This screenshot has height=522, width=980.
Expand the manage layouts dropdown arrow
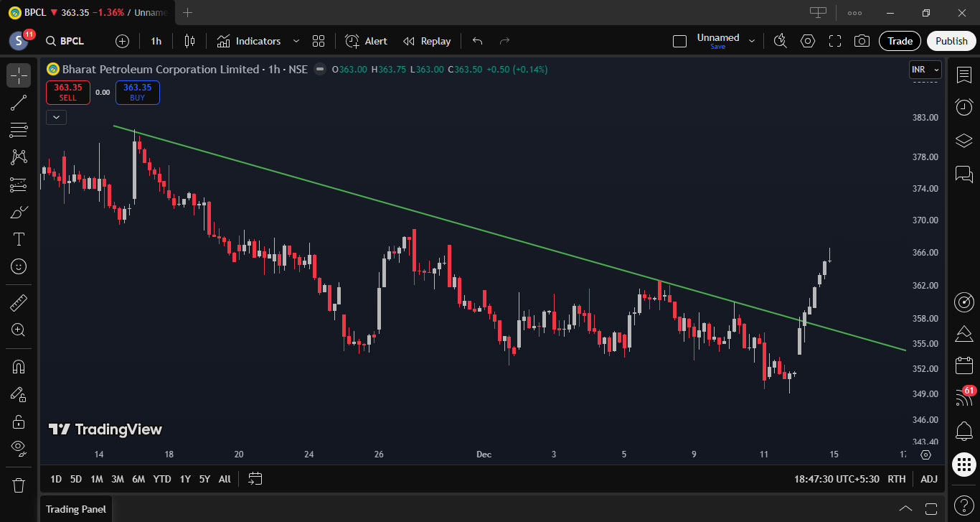pos(752,41)
